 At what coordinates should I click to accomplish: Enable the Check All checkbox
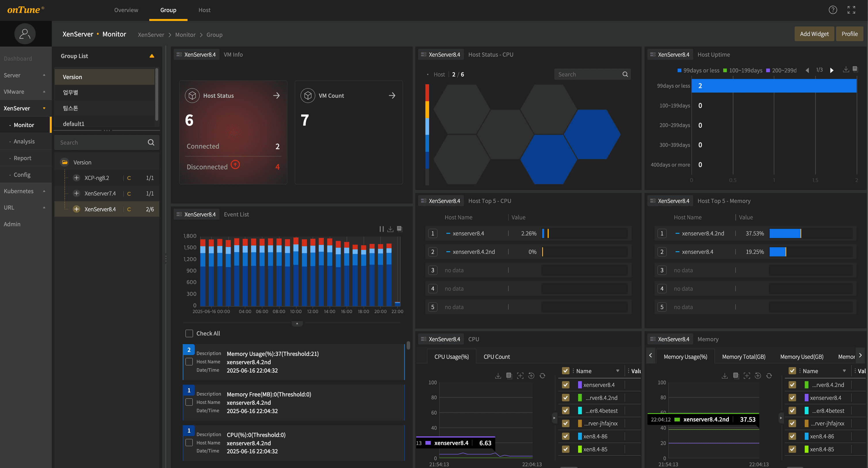189,333
